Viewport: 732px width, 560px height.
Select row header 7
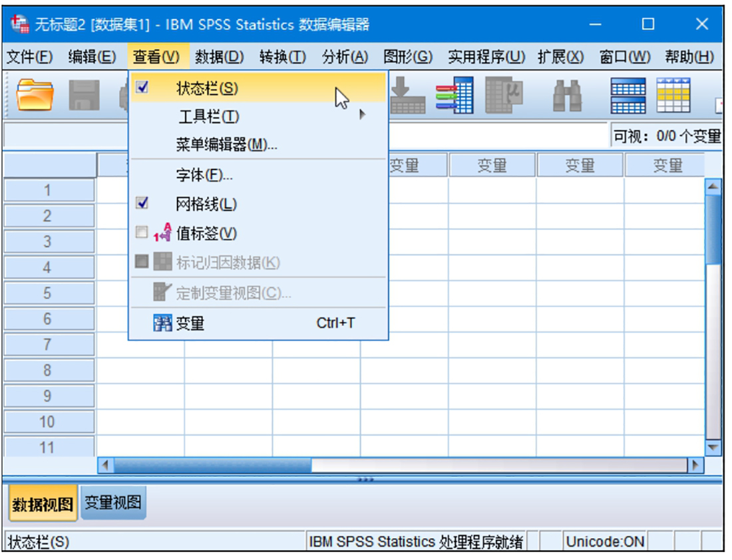[49, 345]
